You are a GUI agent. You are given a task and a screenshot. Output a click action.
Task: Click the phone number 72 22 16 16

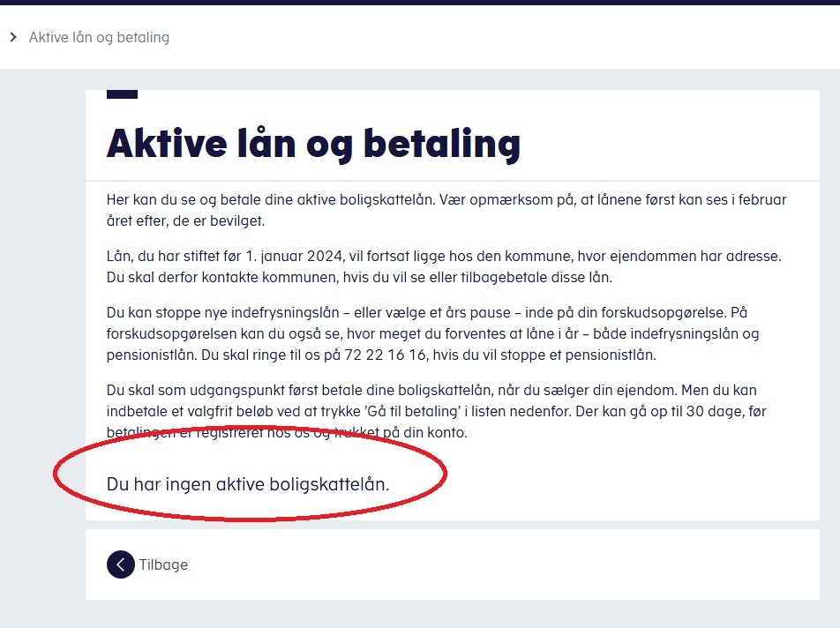pyautogui.click(x=386, y=355)
